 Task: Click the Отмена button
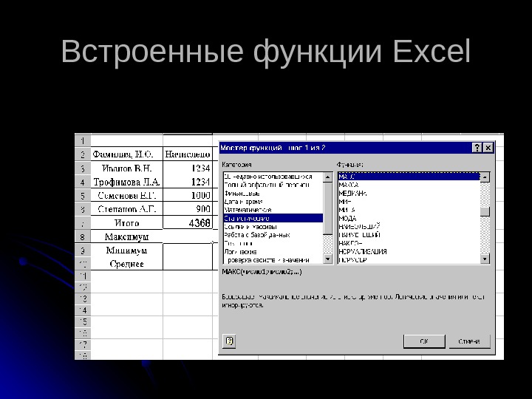pyautogui.click(x=469, y=341)
